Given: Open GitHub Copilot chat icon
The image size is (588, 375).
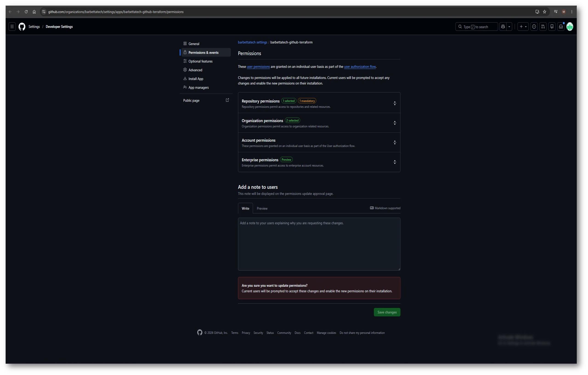Looking at the screenshot, I should (503, 27).
